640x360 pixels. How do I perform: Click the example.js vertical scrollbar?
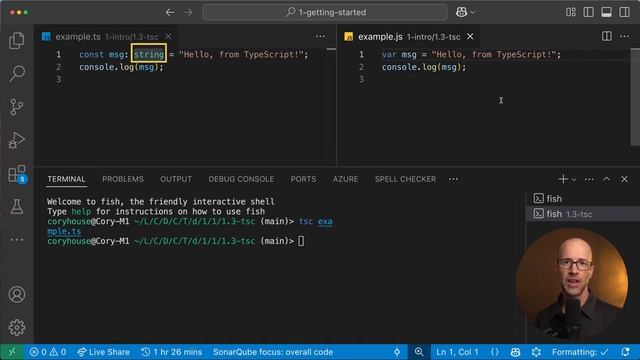(635, 97)
